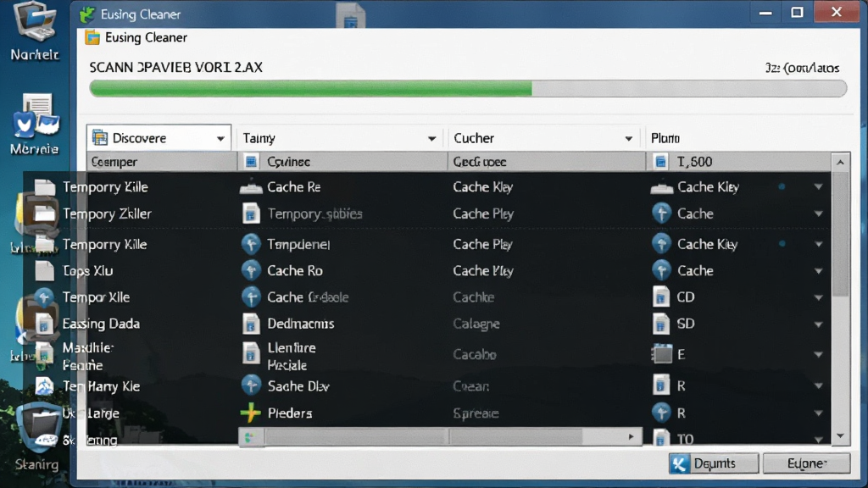The width and height of the screenshot is (868, 488).
Task: Click the Deumts button
Action: (714, 463)
